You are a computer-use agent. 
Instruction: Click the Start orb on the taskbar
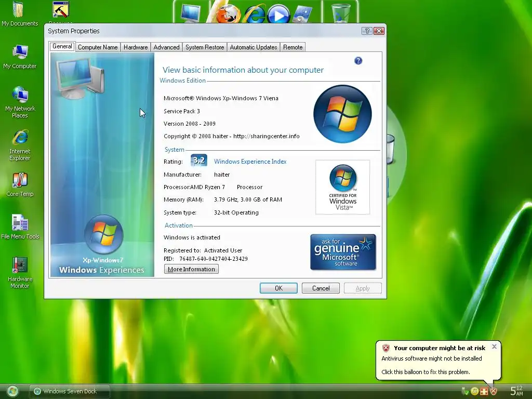(x=12, y=391)
